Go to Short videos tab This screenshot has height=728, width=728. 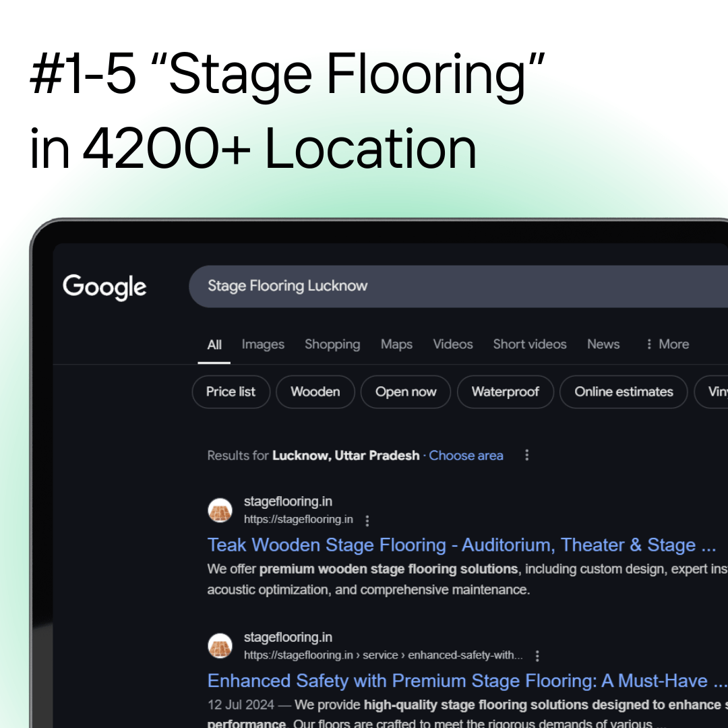click(530, 344)
